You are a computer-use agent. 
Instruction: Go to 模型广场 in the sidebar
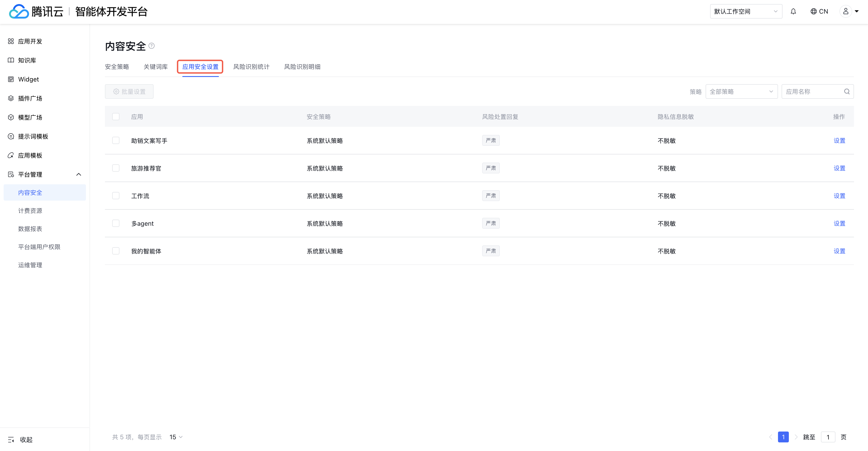pyautogui.click(x=30, y=117)
